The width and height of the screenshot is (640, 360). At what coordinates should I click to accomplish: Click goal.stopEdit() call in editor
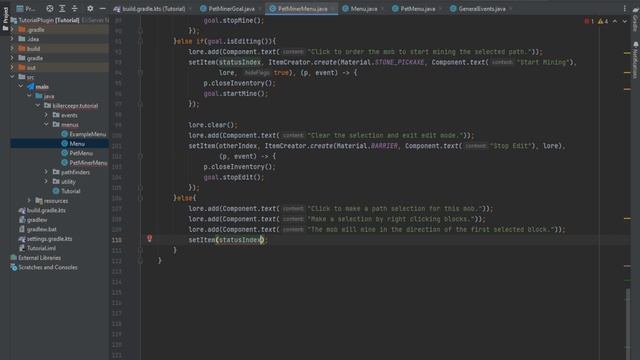pyautogui.click(x=233, y=177)
